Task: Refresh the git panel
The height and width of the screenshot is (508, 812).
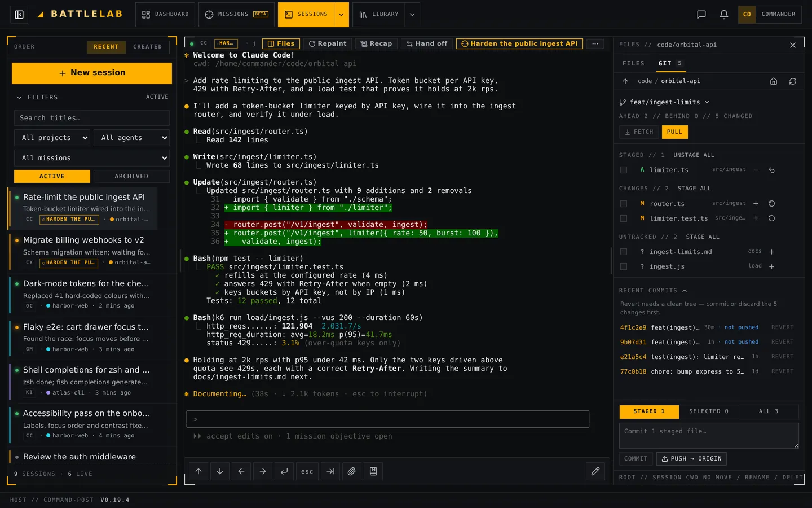Action: coord(793,81)
